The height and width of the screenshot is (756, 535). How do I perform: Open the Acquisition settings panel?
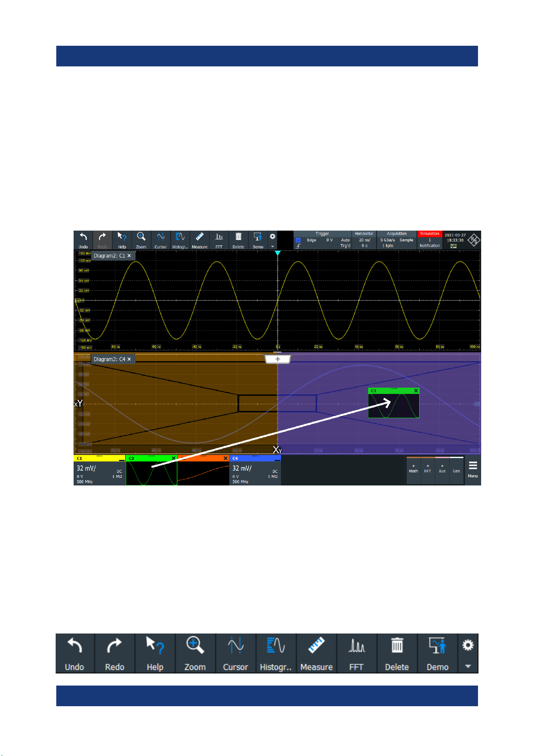coord(397,240)
